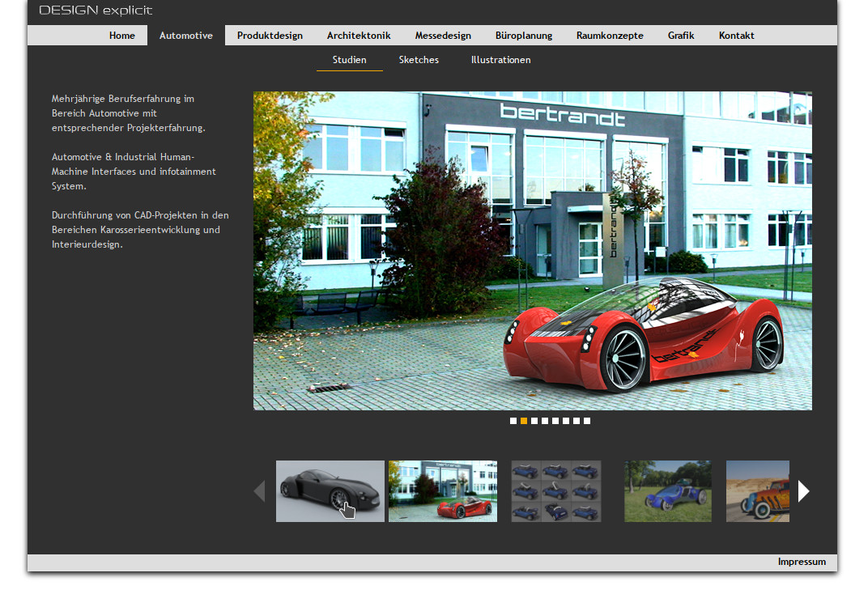Go to the Raumkonzepte section
Viewport: 868px width, 607px height.
point(610,36)
